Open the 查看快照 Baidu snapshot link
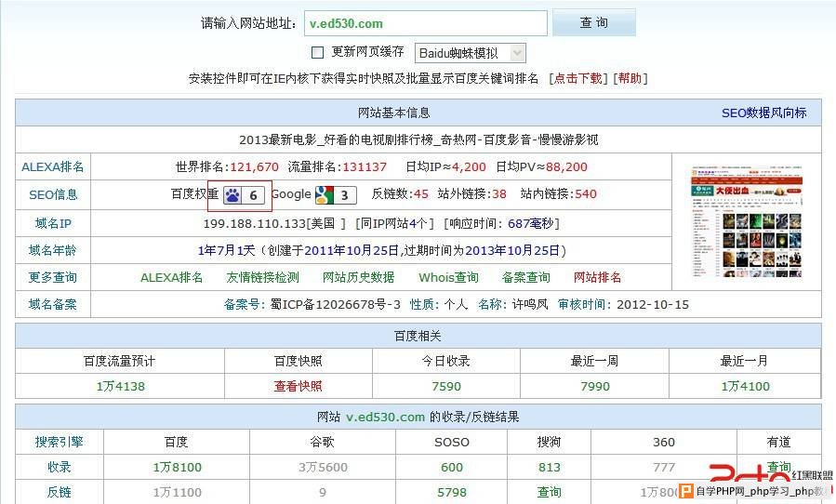The width and height of the screenshot is (836, 504). (298, 386)
